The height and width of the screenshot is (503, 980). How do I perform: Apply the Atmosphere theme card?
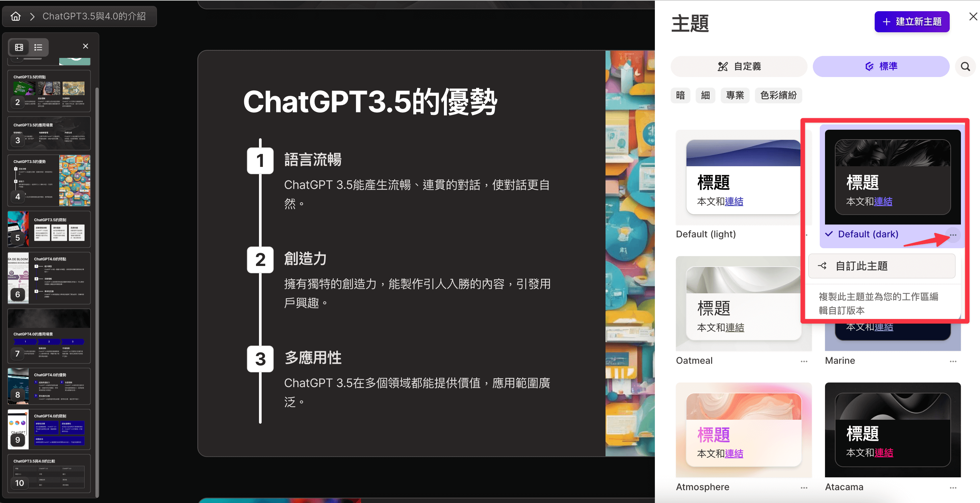(743, 430)
